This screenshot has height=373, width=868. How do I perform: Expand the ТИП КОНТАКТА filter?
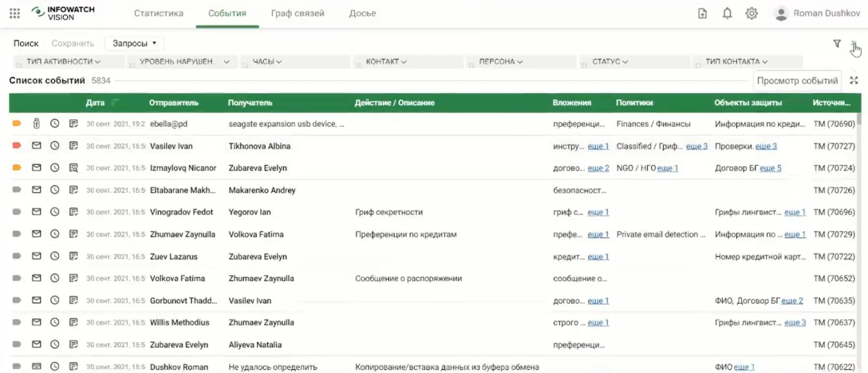(x=748, y=62)
